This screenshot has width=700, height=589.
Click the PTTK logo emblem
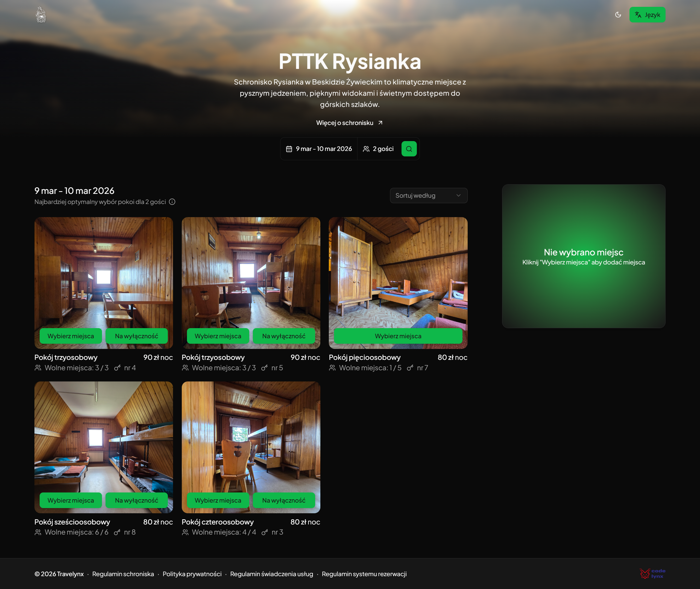[x=41, y=15]
